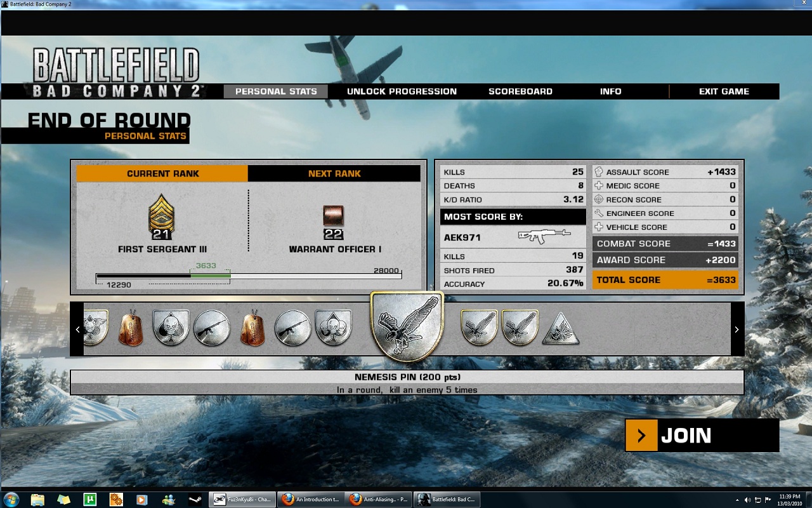Click the Engineer Score wrench icon
Screen dimensions: 812x508
click(x=599, y=213)
